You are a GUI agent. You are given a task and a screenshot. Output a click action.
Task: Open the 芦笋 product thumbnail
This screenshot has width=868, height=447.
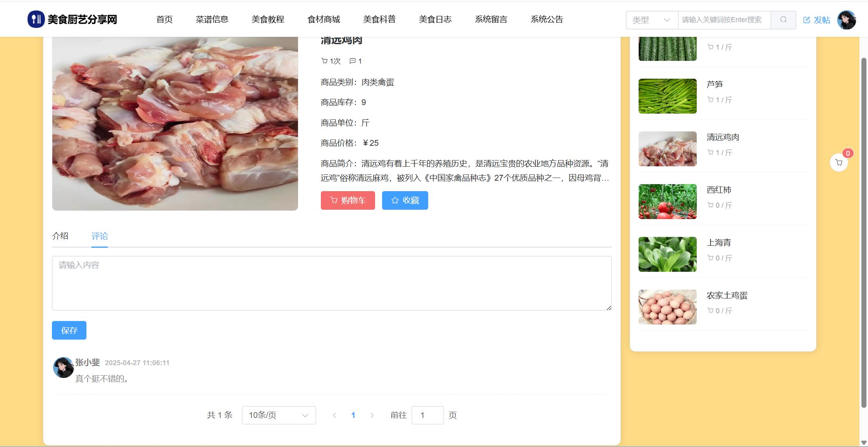click(x=667, y=96)
